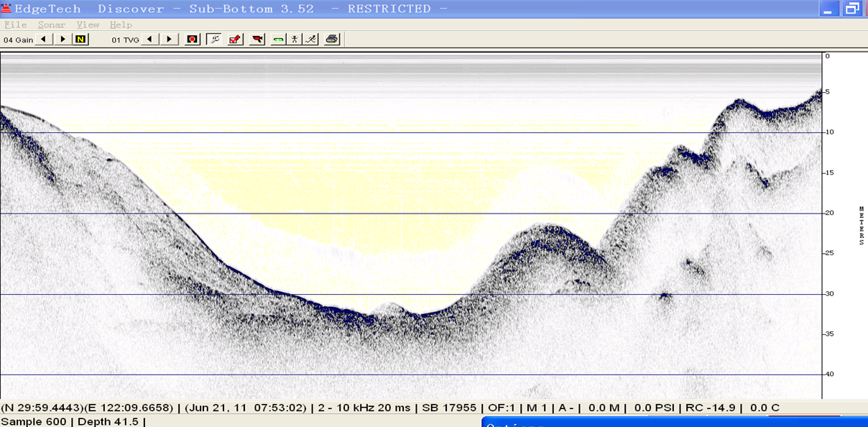Click the "04 Gain" label in the toolbar
This screenshot has width=868, height=427.
(19, 40)
